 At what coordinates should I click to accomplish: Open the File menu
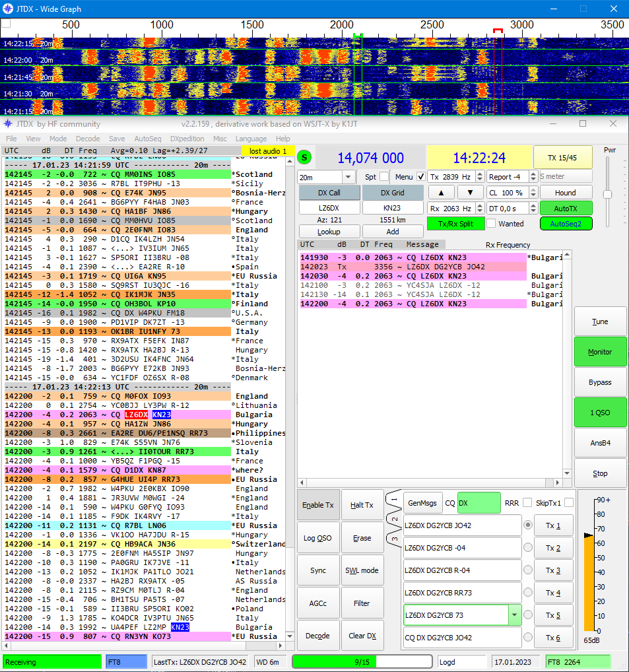pyautogui.click(x=12, y=139)
